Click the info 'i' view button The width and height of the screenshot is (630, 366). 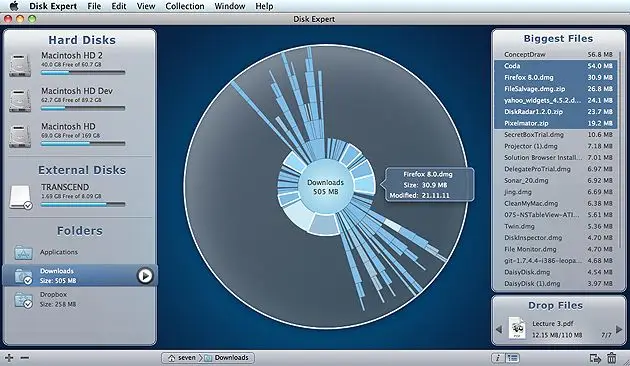(x=498, y=358)
